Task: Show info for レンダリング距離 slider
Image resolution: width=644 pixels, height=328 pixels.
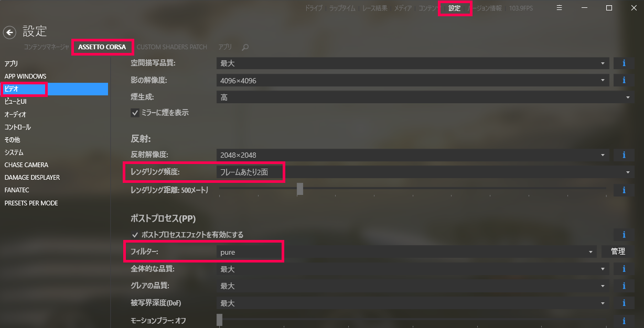Action: [x=624, y=190]
